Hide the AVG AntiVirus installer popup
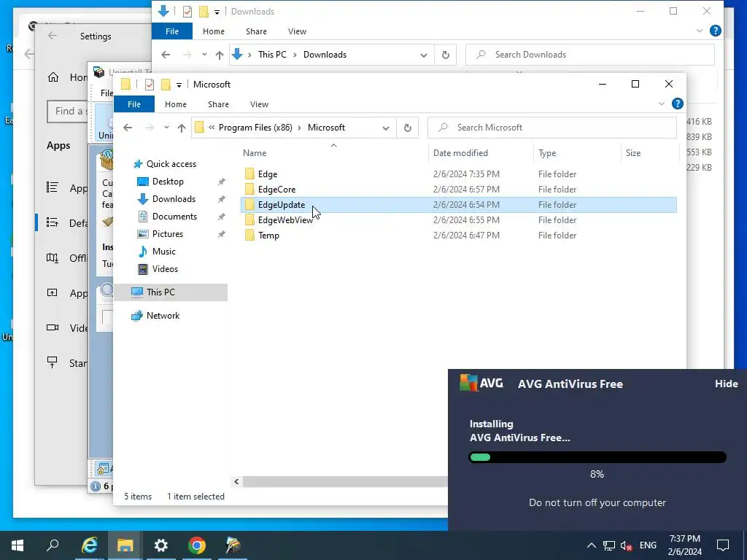This screenshot has height=560, width=747. coord(726,384)
